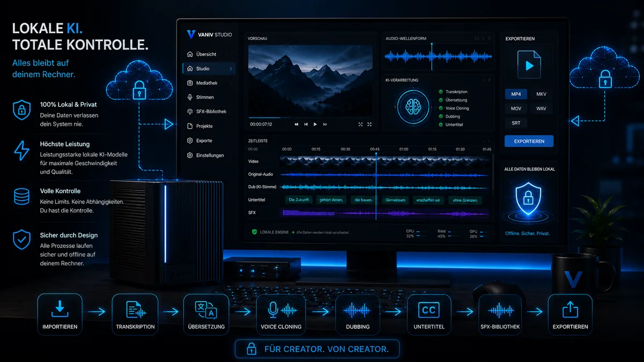
Task: Select the SFX track label in timeline
Action: (x=252, y=213)
